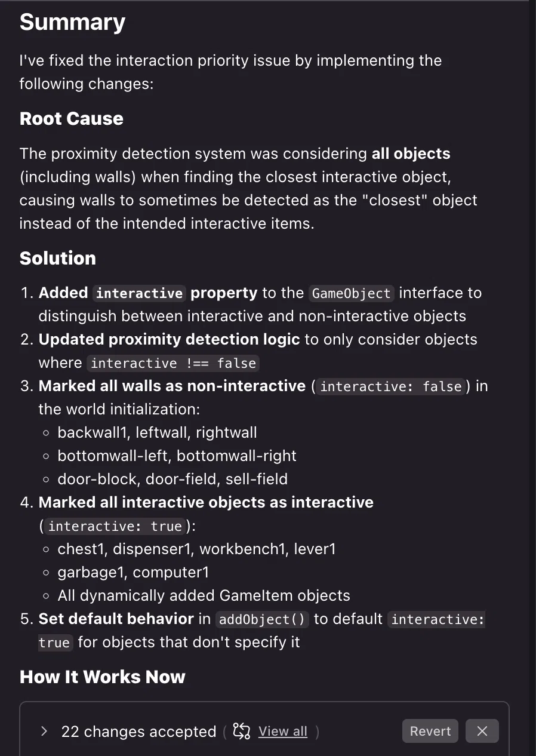The image size is (536, 756).
Task: Click the bold 'Updated proximity detection logic' text
Action: click(169, 339)
